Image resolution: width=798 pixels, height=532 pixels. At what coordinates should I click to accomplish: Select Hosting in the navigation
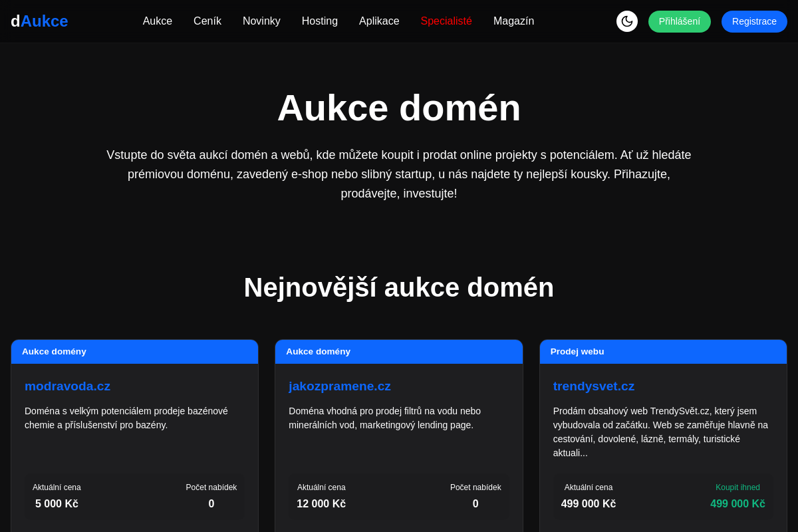point(320,21)
